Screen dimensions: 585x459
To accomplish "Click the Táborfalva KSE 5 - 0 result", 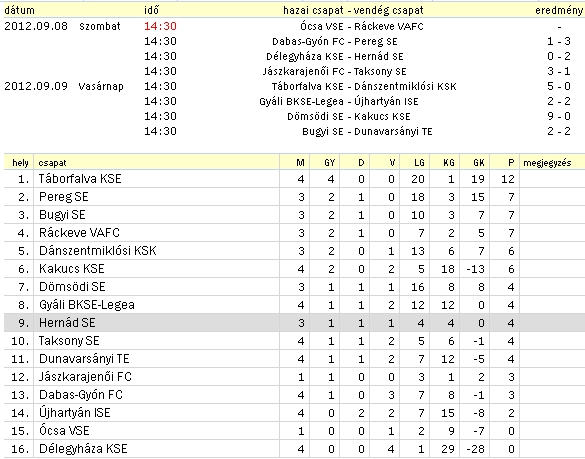I will tap(559, 86).
